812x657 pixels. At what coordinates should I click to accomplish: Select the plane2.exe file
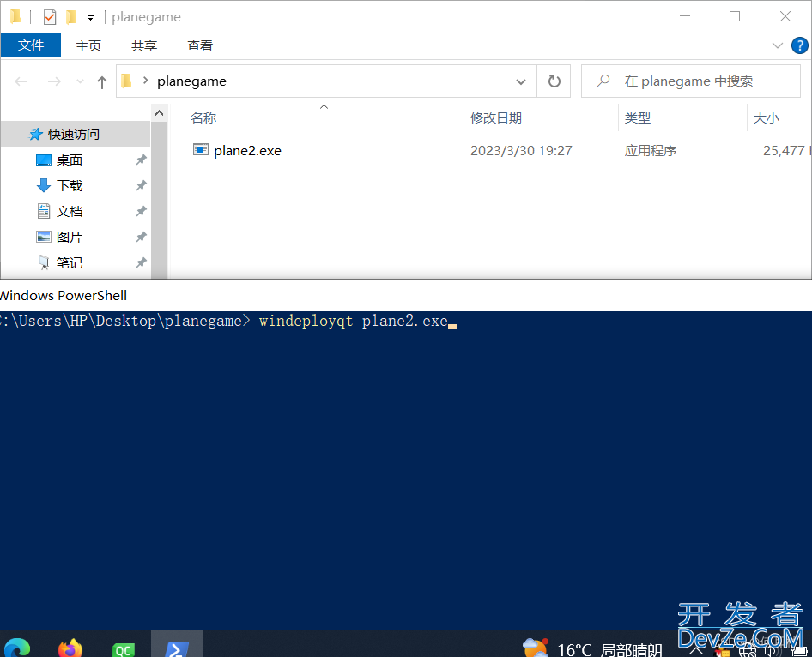[247, 151]
